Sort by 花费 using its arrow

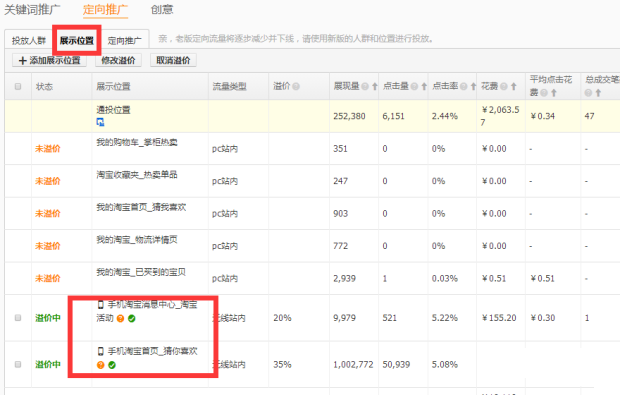[x=513, y=86]
